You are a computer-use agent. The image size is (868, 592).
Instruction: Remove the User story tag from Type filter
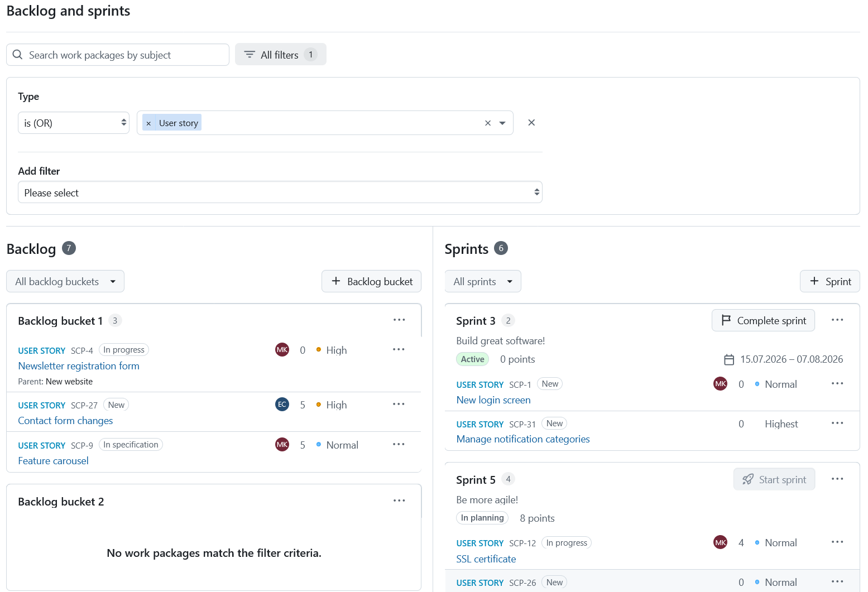(x=148, y=123)
